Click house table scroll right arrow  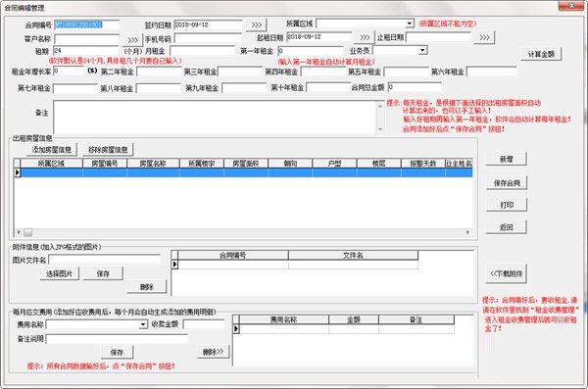point(467,232)
